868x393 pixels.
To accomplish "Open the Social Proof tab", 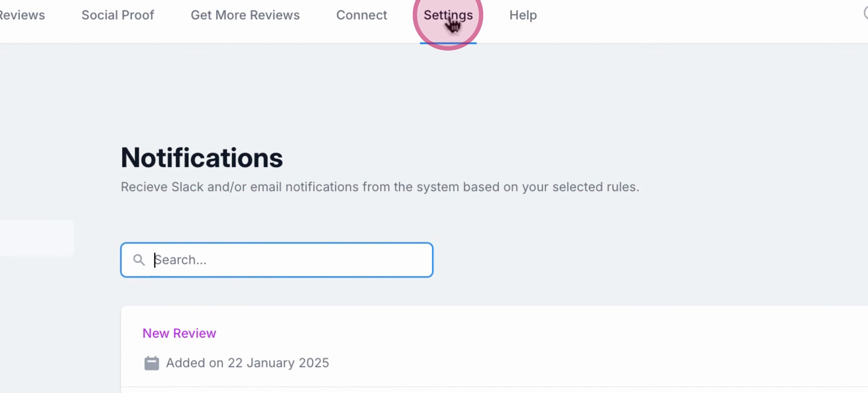I will click(x=118, y=15).
